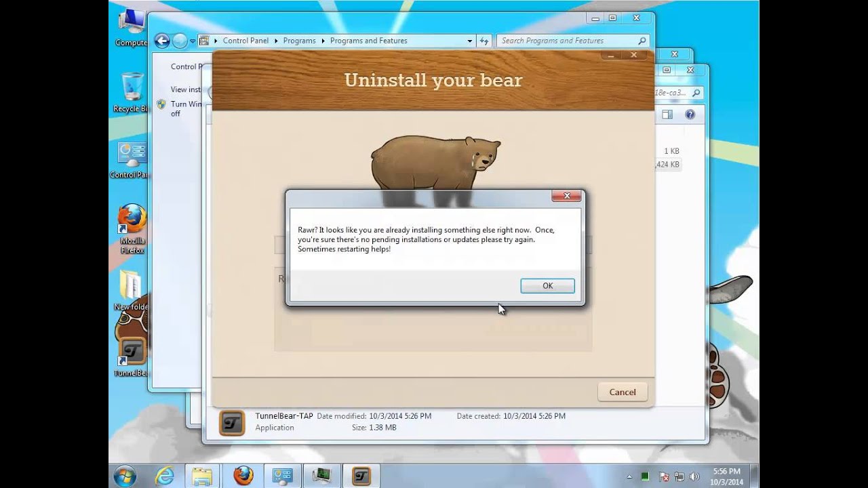Launch Internet Explorer from the taskbar
Screen dimensions: 868x488
165,476
